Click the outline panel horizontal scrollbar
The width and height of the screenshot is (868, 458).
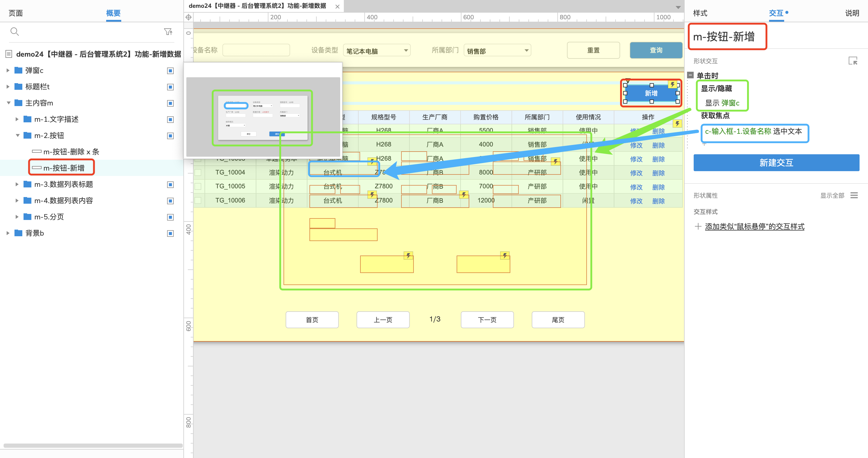coord(93,446)
